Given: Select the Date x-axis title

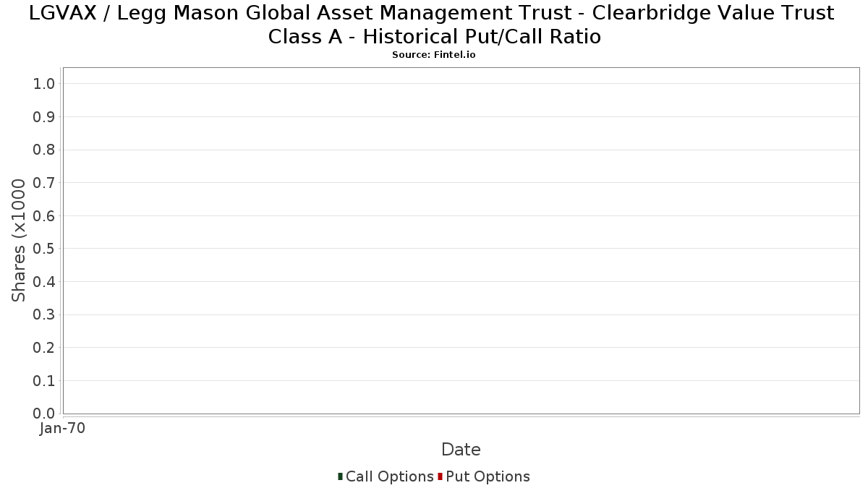Looking at the screenshot, I should pyautogui.click(x=461, y=450).
